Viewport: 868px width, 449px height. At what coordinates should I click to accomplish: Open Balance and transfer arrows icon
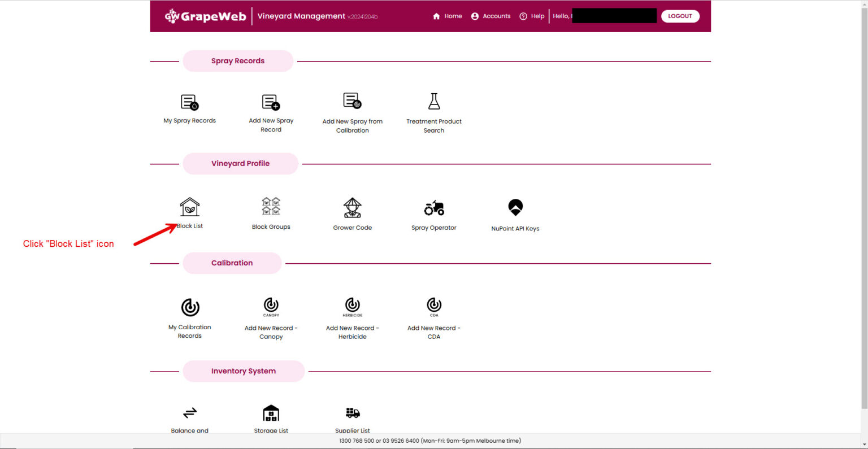(189, 412)
